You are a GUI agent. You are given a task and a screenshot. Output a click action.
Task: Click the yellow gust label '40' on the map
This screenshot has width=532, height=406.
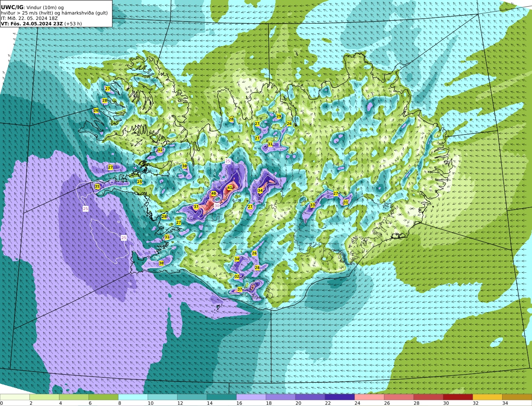point(213,193)
